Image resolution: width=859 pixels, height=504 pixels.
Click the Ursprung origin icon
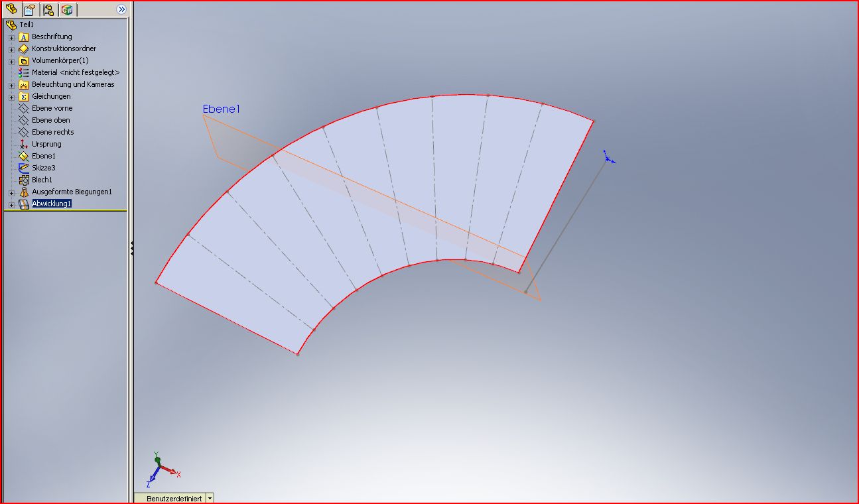pos(24,145)
